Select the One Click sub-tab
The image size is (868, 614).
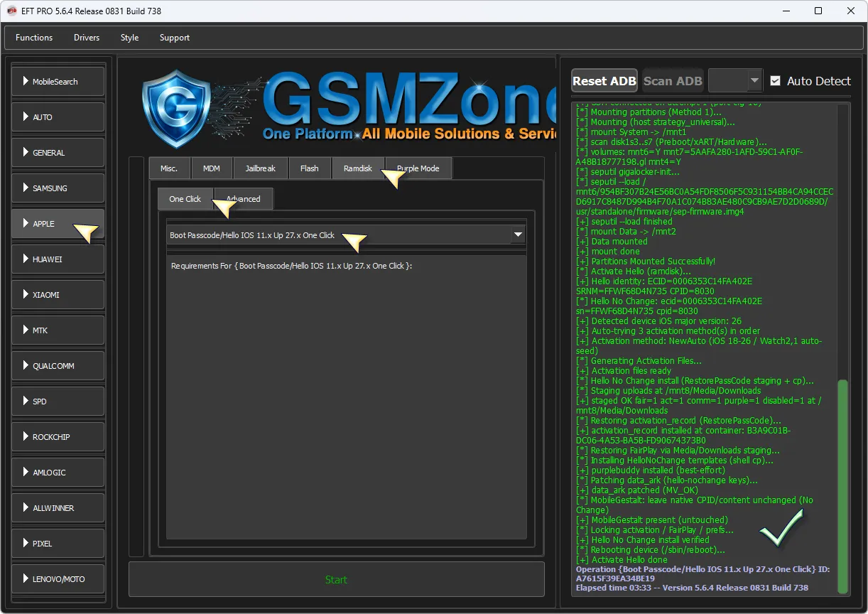click(x=185, y=199)
